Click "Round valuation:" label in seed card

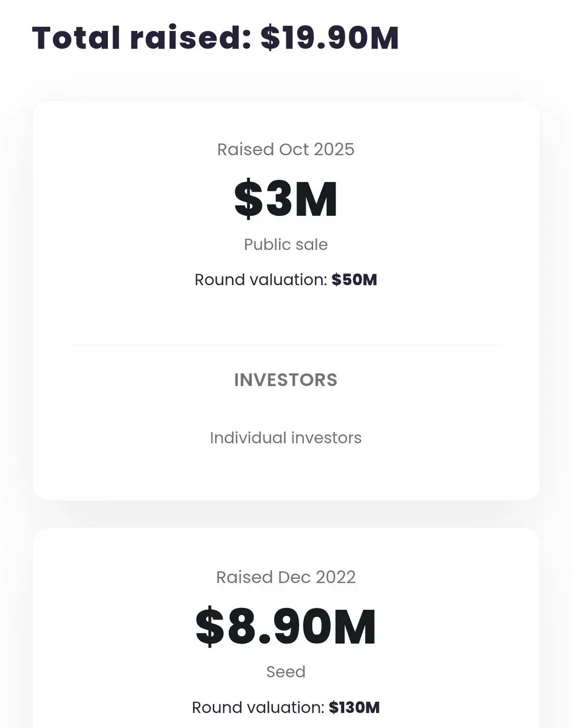pos(258,707)
